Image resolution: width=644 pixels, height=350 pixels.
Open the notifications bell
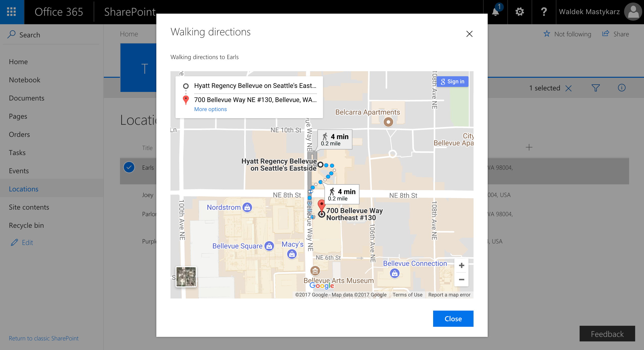click(496, 12)
